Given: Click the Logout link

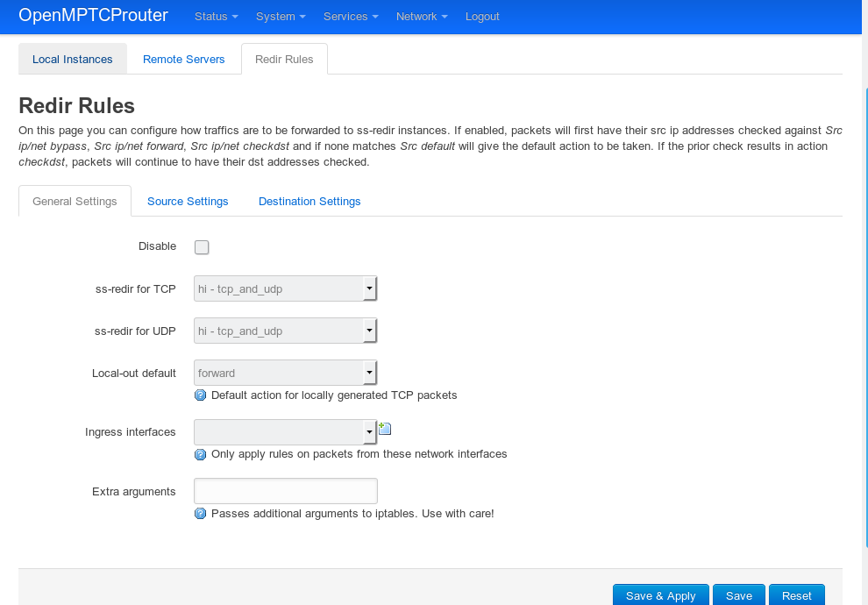Looking at the screenshot, I should pyautogui.click(x=482, y=16).
